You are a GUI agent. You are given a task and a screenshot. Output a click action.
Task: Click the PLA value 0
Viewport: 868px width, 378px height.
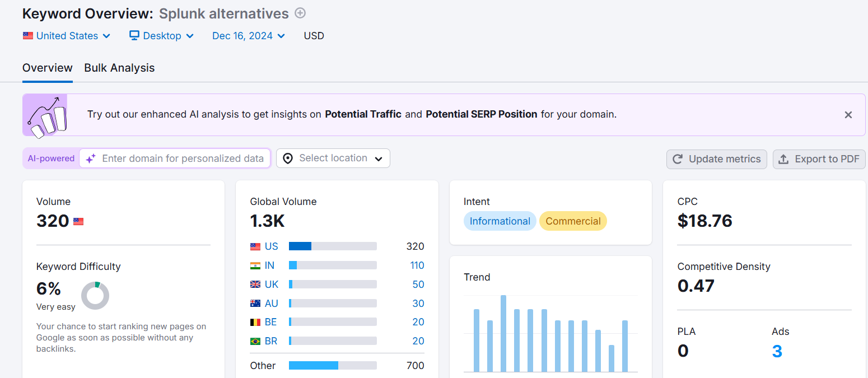coord(683,351)
